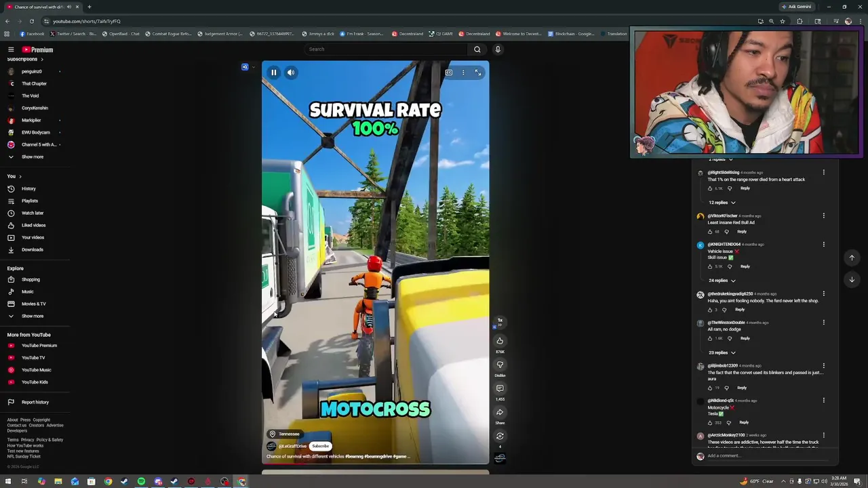Open penguinz0 subscription channel
Viewport: 868px width, 488px height.
(32, 71)
